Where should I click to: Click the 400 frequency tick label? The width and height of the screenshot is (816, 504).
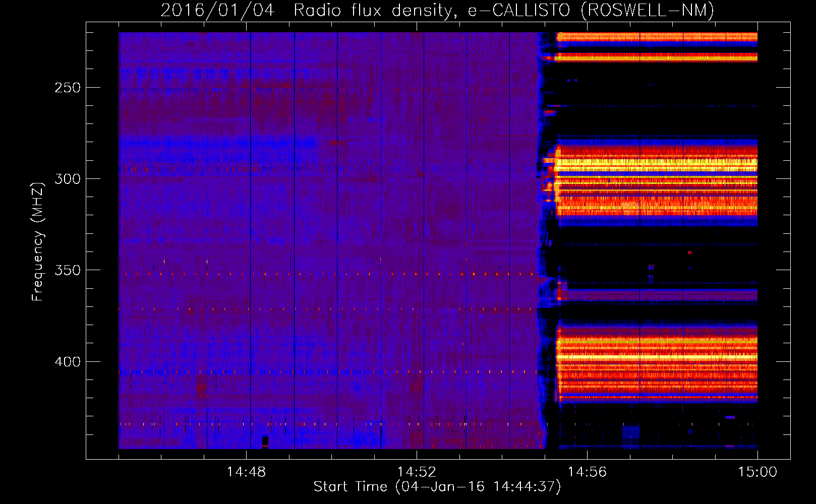(x=68, y=362)
